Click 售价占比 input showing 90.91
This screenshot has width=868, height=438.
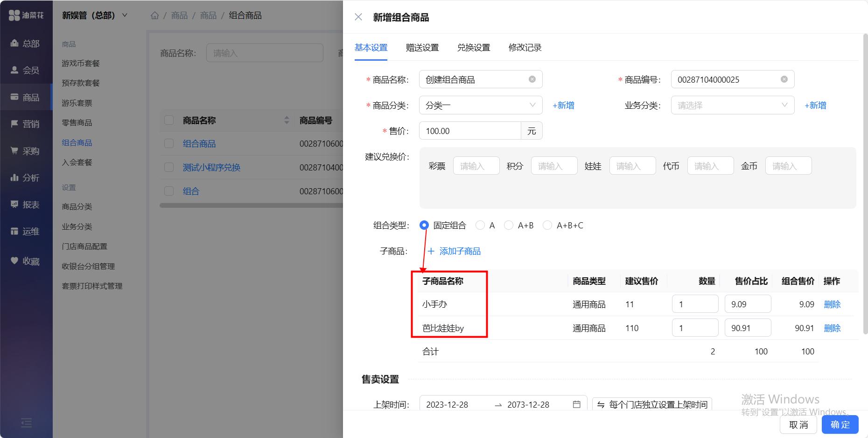(x=748, y=328)
